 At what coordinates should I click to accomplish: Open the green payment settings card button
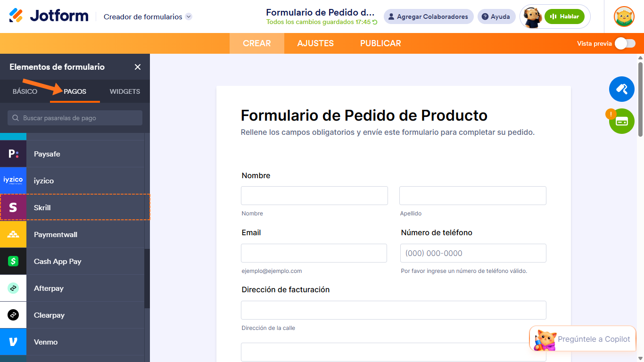pyautogui.click(x=622, y=121)
